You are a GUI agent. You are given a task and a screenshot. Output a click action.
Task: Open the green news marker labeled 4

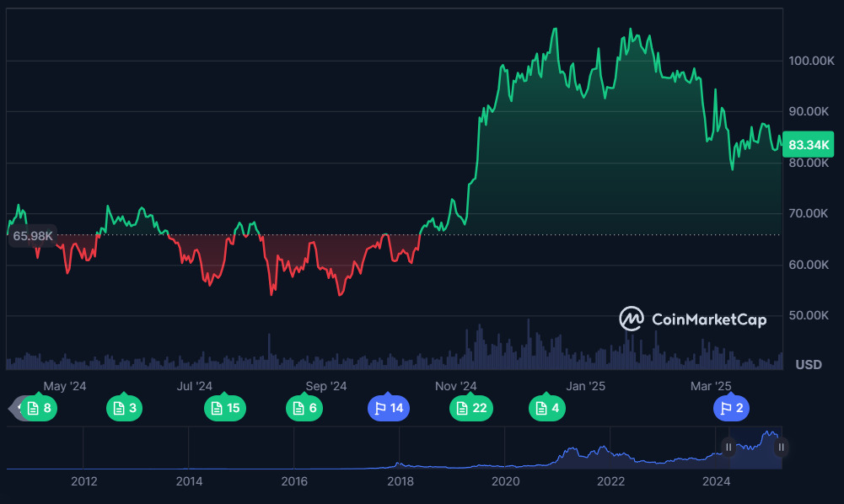547,409
